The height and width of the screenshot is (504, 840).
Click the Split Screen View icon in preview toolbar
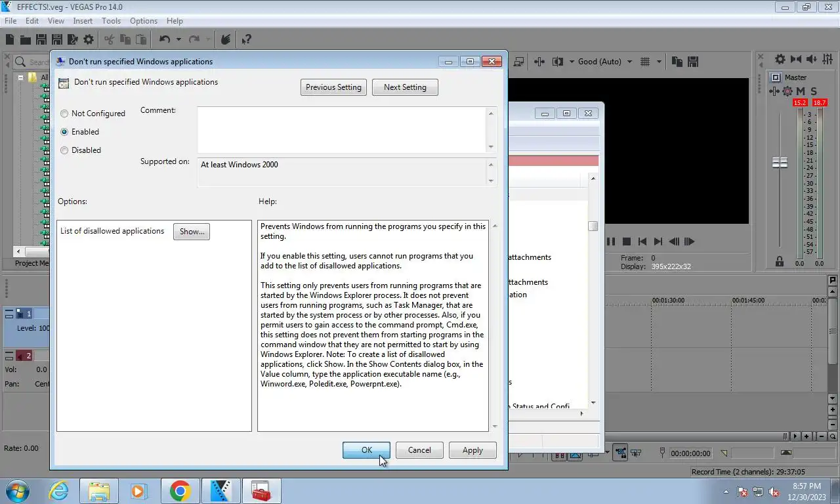tap(558, 62)
